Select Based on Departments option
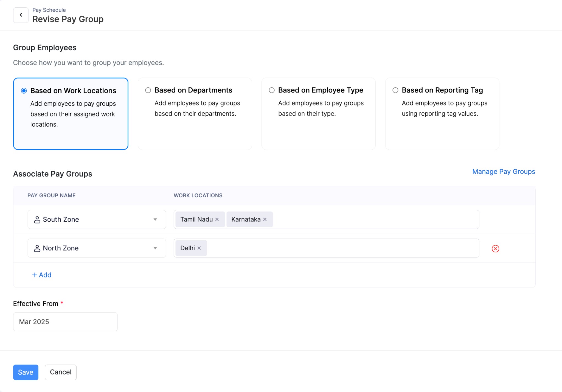The height and width of the screenshot is (392, 562). (x=148, y=90)
